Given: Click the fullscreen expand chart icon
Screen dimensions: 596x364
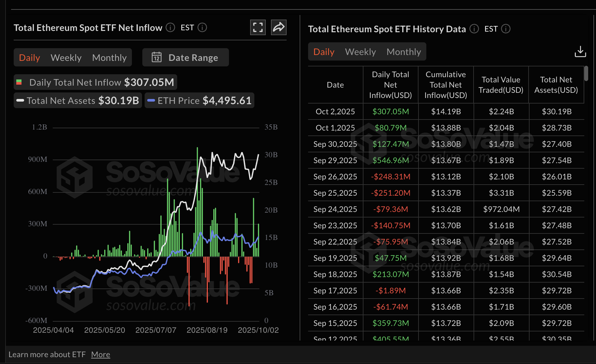Looking at the screenshot, I should click(x=258, y=27).
